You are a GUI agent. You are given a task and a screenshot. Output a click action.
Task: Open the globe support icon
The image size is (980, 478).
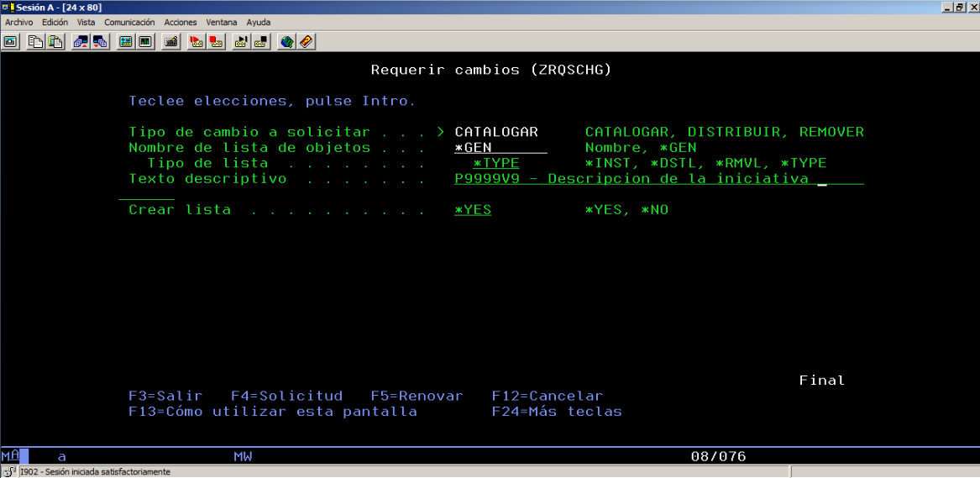coord(287,41)
